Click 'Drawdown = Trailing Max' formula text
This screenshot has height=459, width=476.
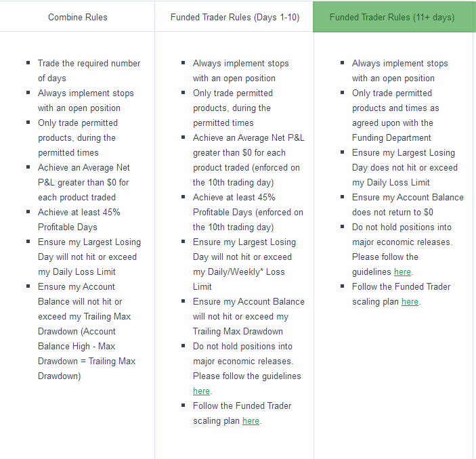[87, 361]
